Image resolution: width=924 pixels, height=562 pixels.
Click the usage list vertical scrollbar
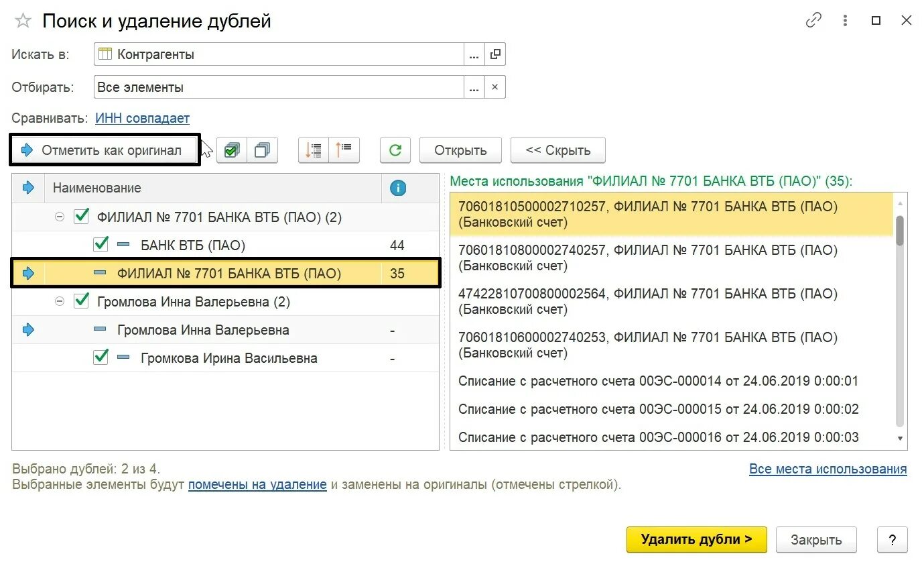[x=900, y=322]
